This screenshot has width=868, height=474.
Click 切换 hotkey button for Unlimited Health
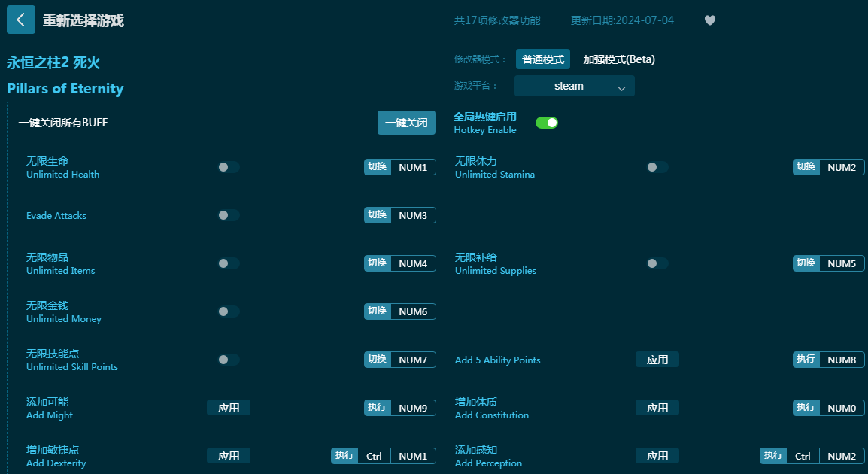pos(378,167)
